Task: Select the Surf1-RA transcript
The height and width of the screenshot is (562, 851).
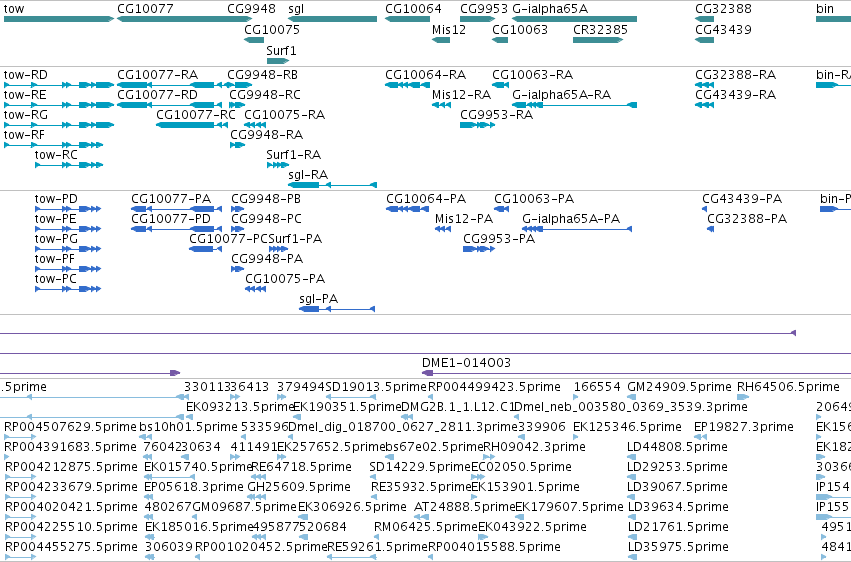Action: (x=277, y=165)
